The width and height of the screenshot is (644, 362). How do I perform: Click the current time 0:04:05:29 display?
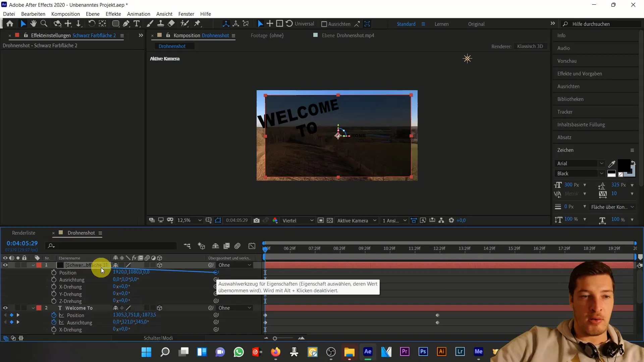[22, 243]
